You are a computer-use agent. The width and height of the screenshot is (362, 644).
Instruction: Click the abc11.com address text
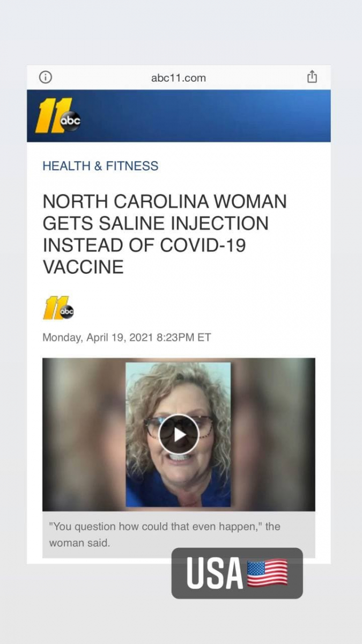[179, 78]
